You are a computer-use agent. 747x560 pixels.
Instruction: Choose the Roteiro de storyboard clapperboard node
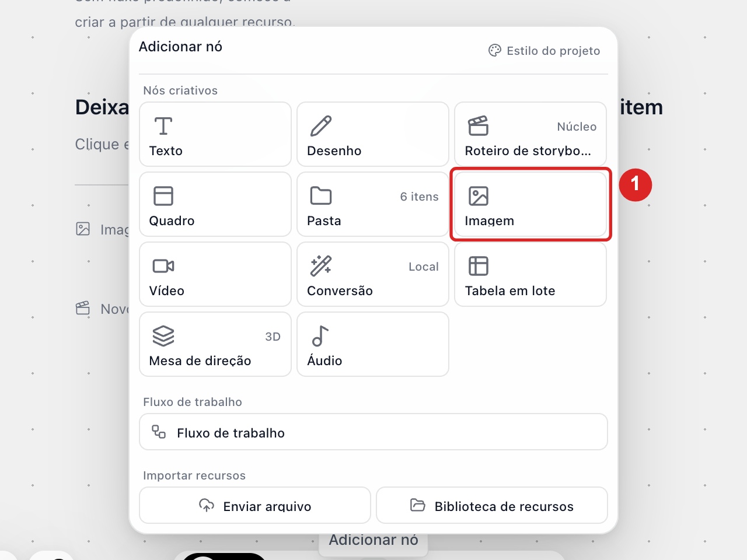[530, 134]
